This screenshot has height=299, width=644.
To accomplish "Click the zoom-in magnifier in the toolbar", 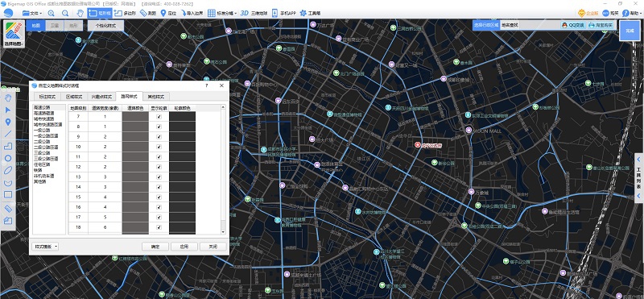I will (x=52, y=13).
